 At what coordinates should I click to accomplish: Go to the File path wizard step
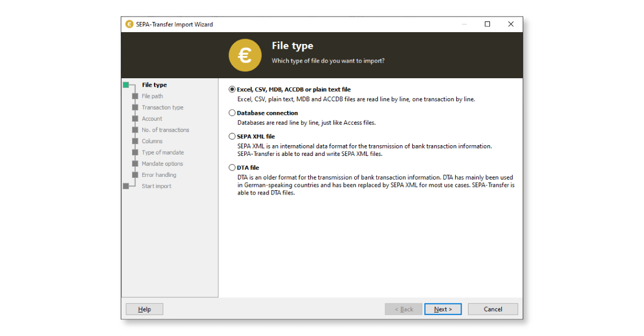(x=152, y=96)
